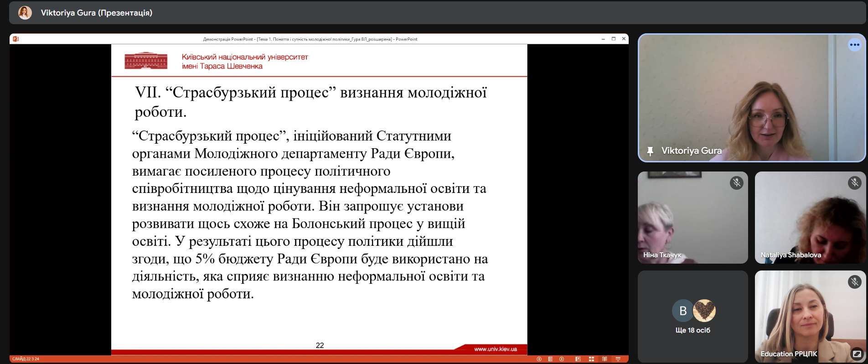868x364 pixels.
Task: Click muted mic icon on Nataliya Shabalova tile
Action: point(854,183)
